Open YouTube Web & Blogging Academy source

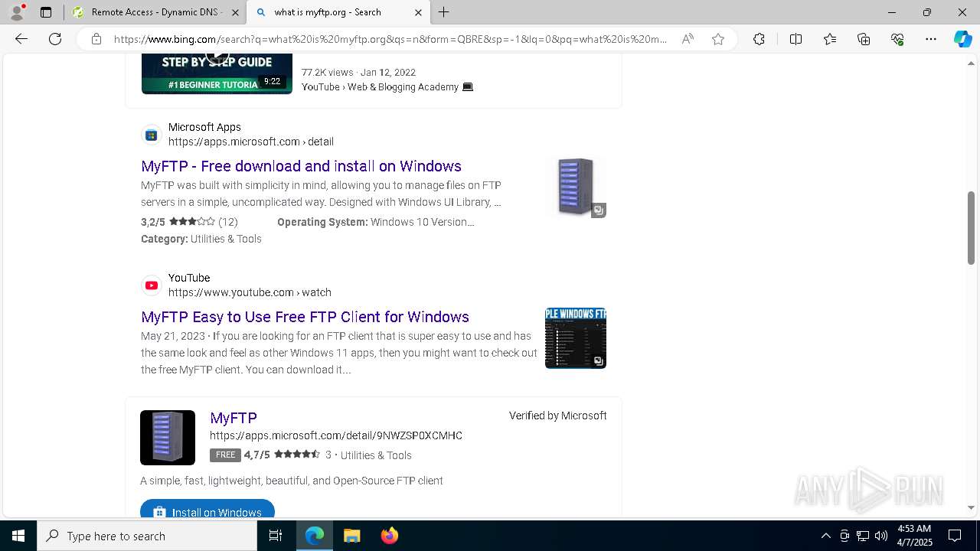tap(387, 87)
